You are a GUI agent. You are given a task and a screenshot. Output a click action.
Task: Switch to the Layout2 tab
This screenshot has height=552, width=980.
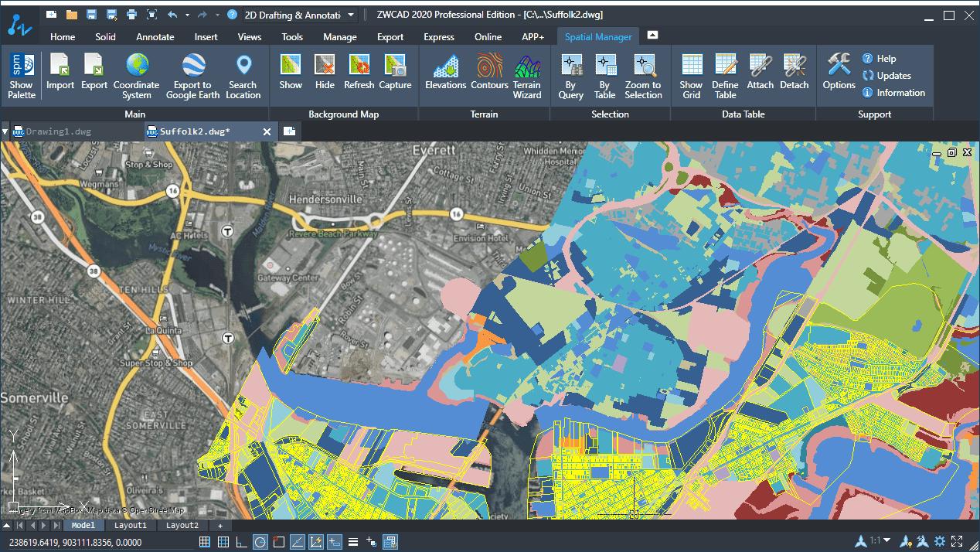pos(182,526)
